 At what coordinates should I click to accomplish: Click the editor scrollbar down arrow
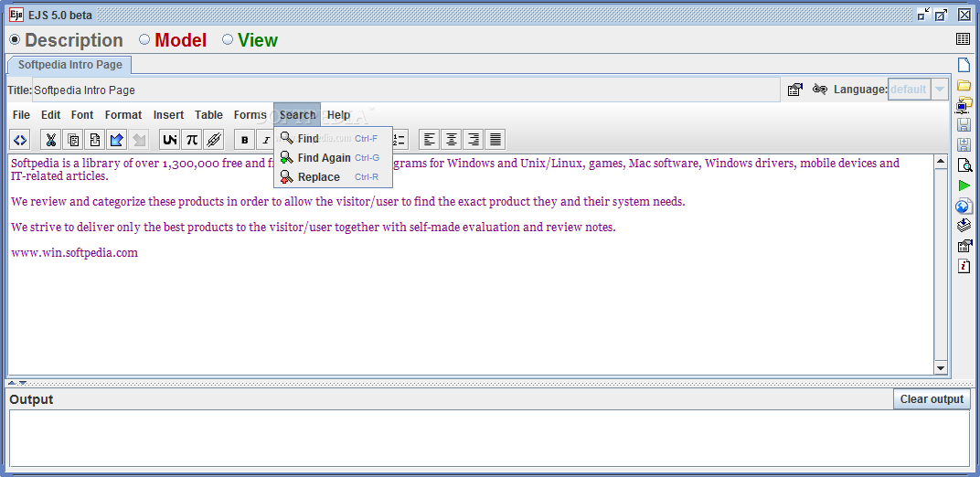pos(941,368)
